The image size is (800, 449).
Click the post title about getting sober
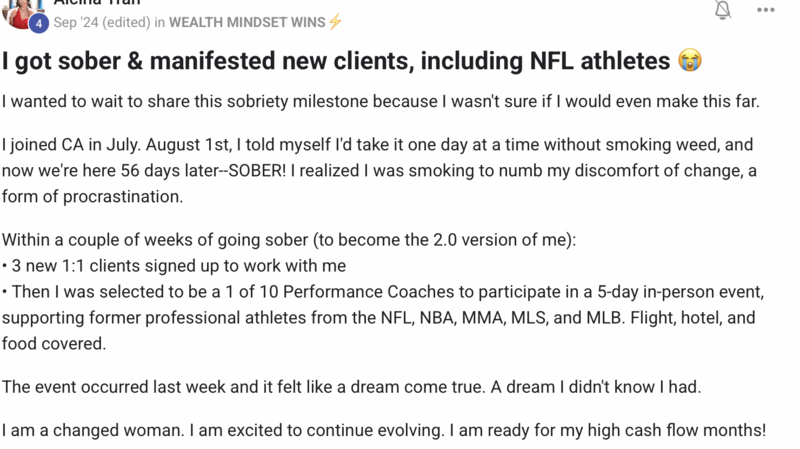pyautogui.click(x=336, y=61)
